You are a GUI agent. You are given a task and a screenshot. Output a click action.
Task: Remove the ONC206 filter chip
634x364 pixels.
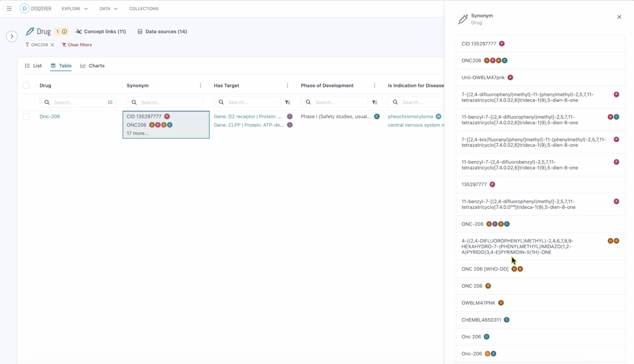coord(52,45)
